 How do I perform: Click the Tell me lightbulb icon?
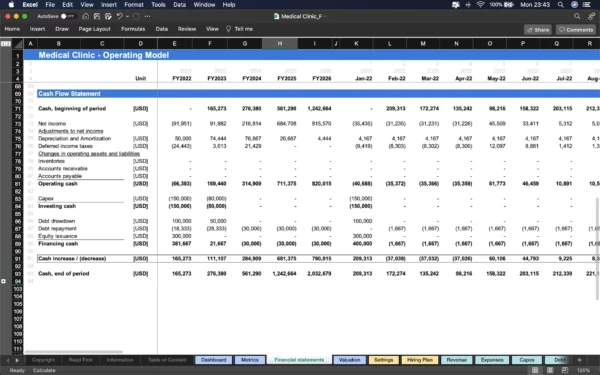[x=228, y=29]
